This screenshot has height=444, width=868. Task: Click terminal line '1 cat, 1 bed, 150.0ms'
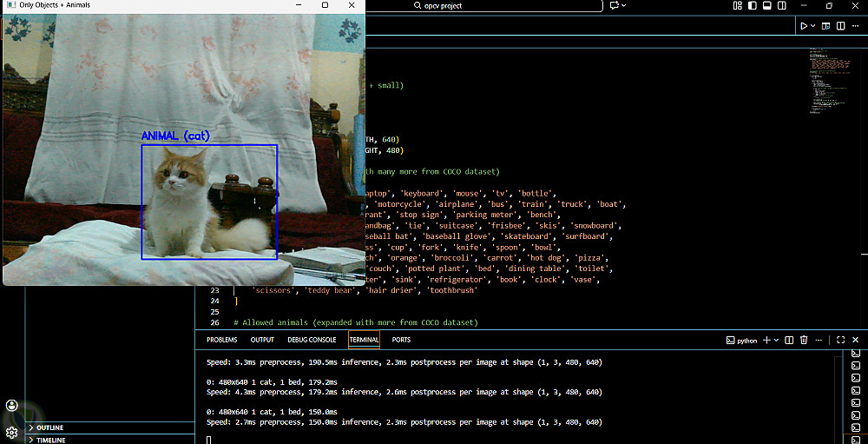click(272, 413)
